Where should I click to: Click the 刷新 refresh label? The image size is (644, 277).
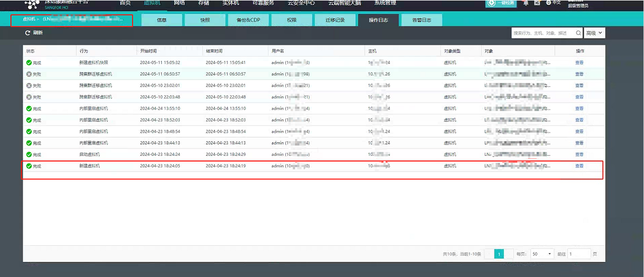[x=38, y=33]
